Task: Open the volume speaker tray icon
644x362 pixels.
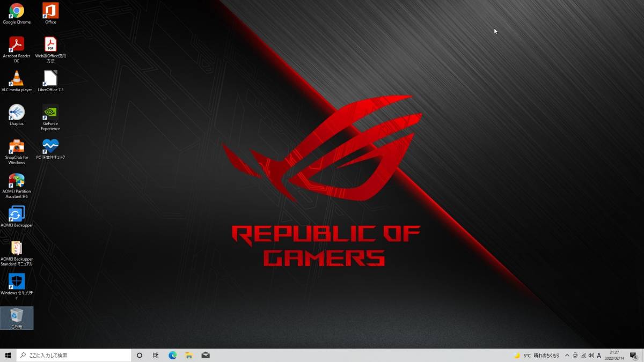Action: [x=591, y=356]
